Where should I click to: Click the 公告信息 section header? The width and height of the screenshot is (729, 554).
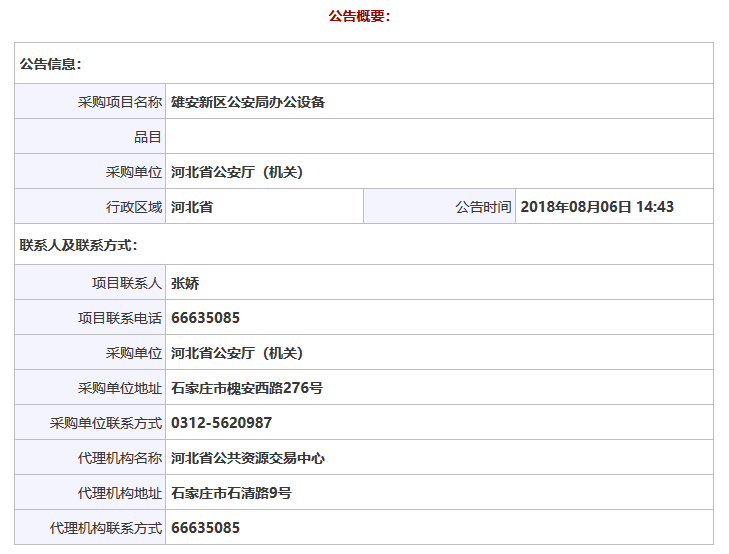(51, 64)
